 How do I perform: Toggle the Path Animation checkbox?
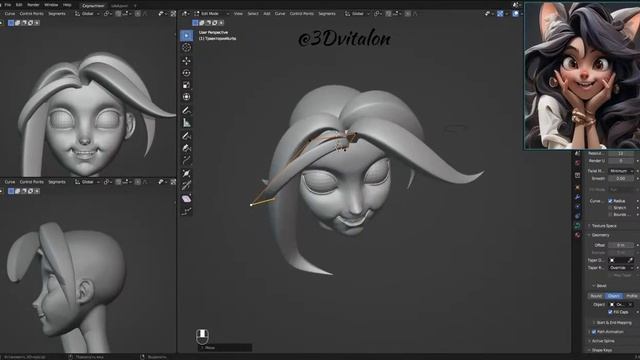click(594, 332)
